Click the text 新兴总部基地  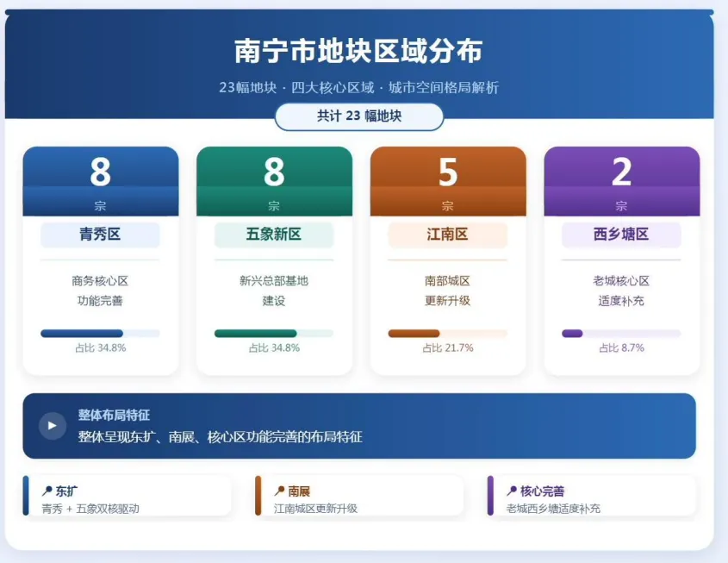pyautogui.click(x=274, y=281)
